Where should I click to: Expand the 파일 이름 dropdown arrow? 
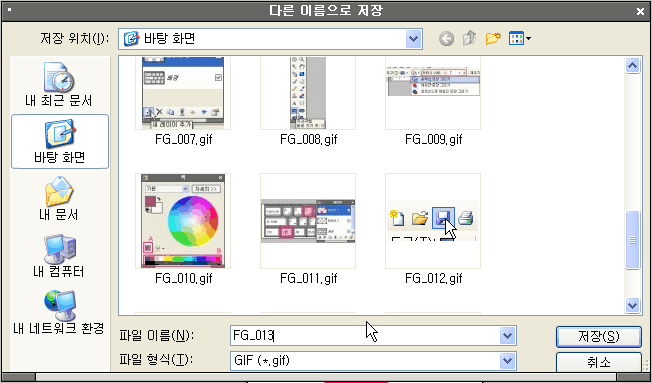[507, 336]
